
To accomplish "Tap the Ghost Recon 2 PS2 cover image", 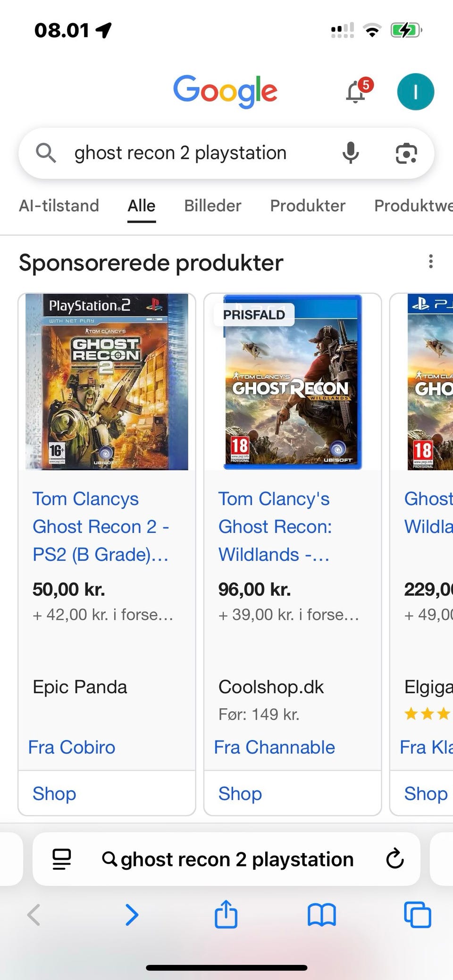I will coord(107,382).
